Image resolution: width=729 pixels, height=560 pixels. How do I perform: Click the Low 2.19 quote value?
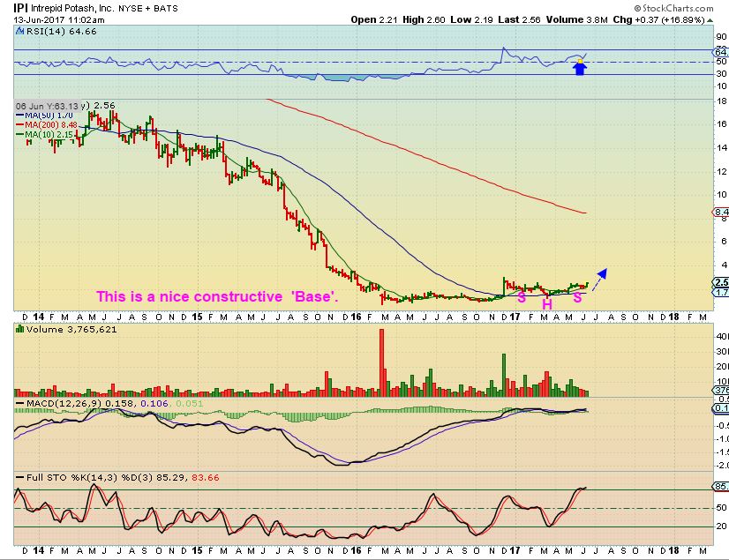[472, 19]
